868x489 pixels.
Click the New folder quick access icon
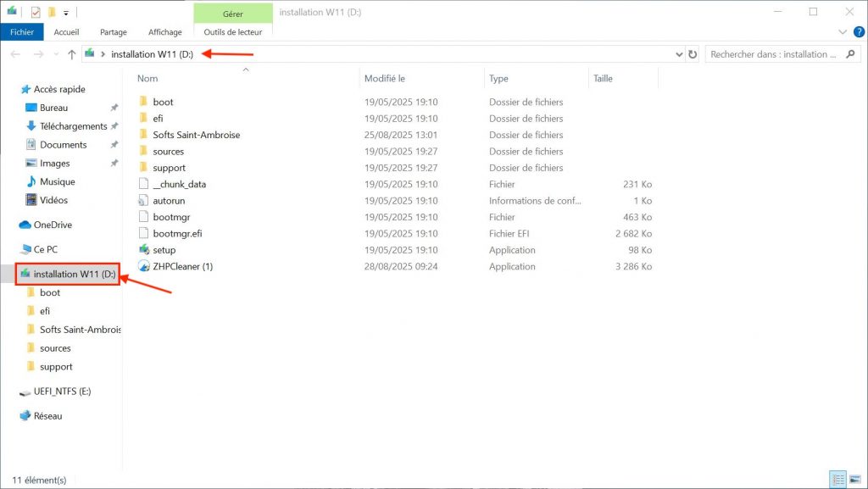coord(52,12)
